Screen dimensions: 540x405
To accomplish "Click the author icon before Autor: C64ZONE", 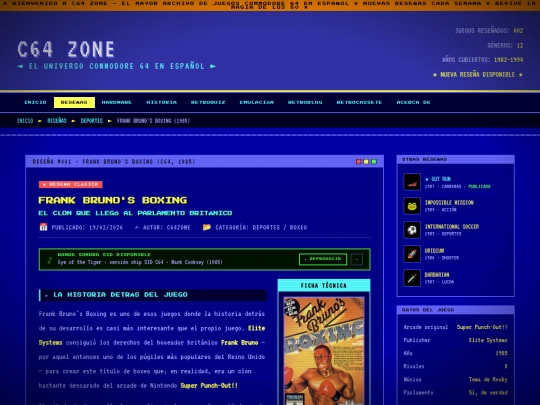I will [137, 227].
